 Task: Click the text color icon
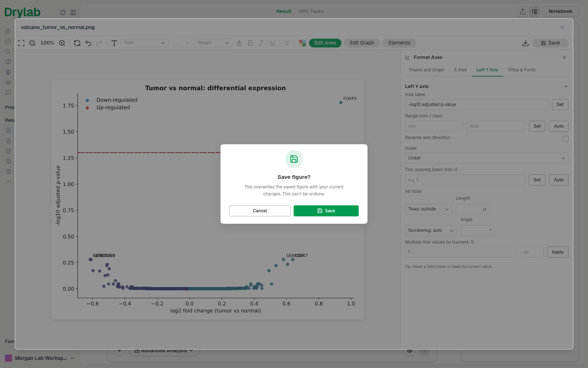239,43
